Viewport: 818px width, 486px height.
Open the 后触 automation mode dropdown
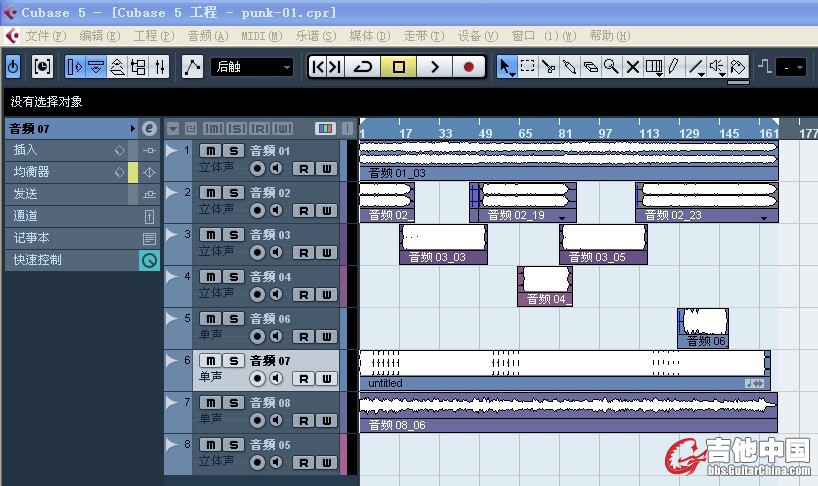click(252, 67)
